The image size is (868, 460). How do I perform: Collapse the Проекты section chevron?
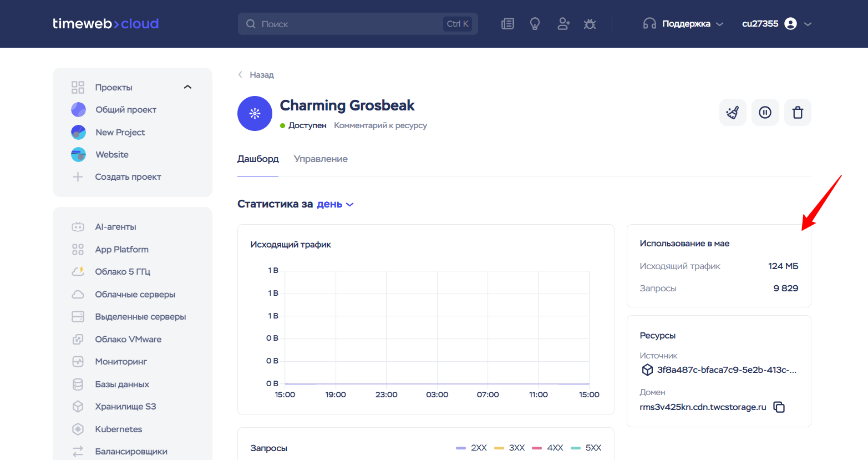pyautogui.click(x=187, y=87)
